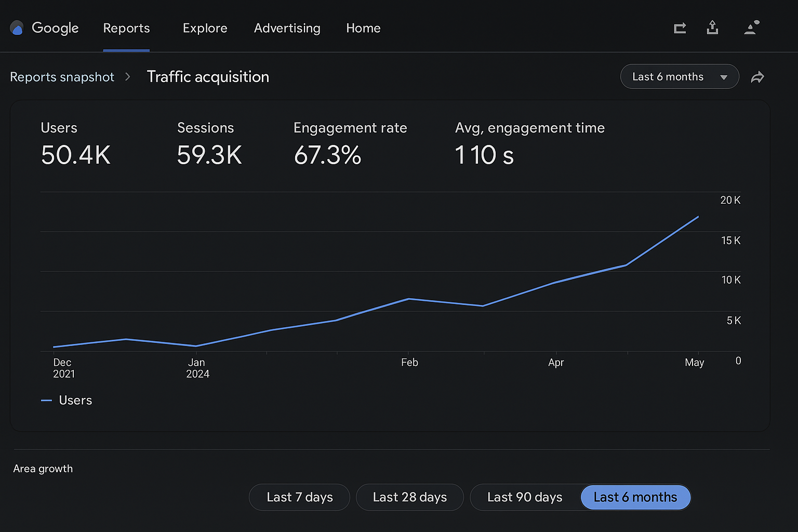The image size is (798, 532).
Task: Choose the Last 90 days range option
Action: tap(525, 497)
